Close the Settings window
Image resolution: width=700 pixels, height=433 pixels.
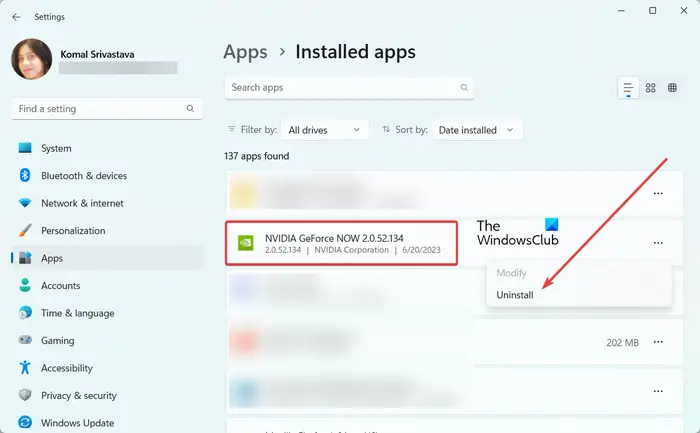(x=683, y=10)
